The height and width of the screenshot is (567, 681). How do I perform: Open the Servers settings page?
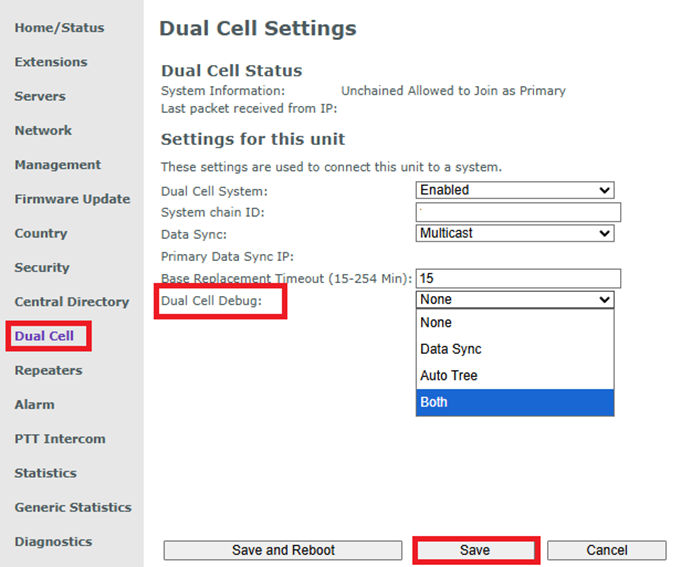click(40, 96)
